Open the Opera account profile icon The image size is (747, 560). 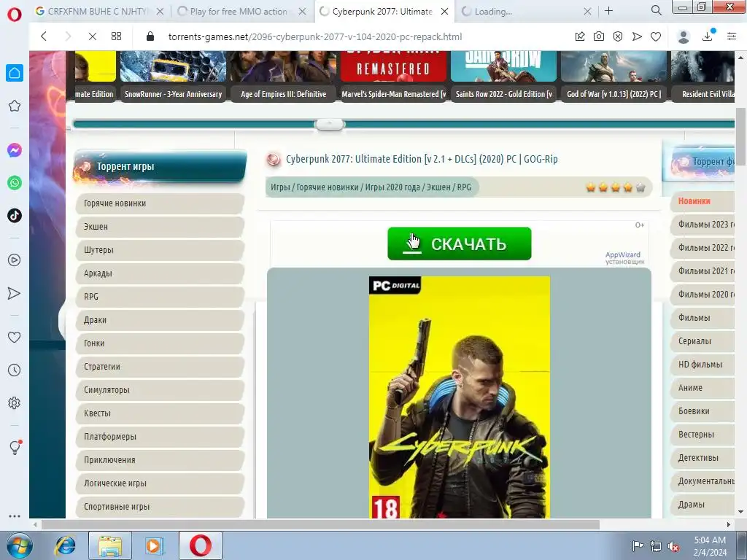(684, 36)
